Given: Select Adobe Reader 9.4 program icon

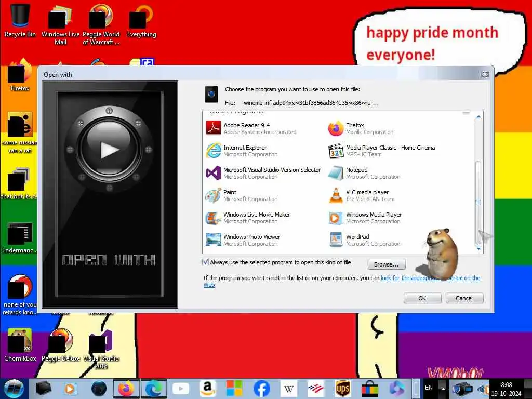Looking at the screenshot, I should (214, 128).
